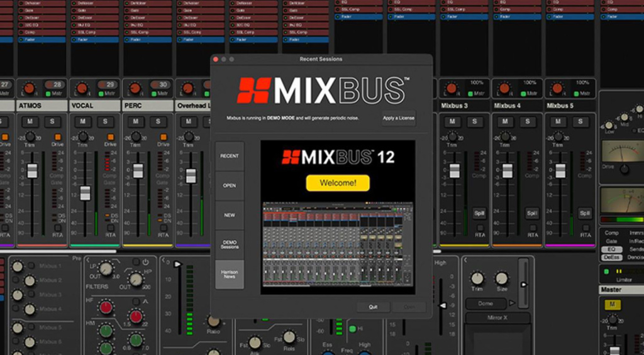Click the DeEss button in master section
The width and height of the screenshot is (644, 355).
click(x=611, y=258)
